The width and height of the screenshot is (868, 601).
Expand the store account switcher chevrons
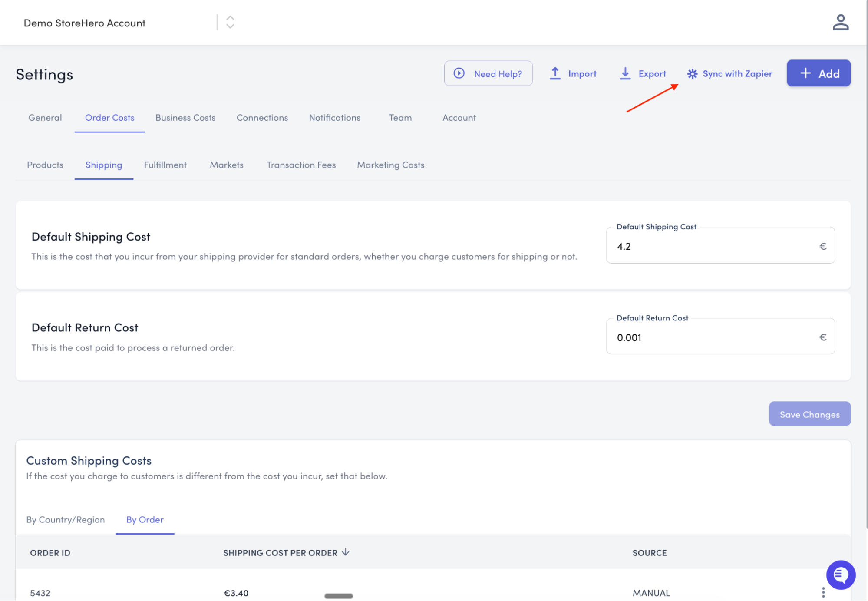pyautogui.click(x=230, y=22)
